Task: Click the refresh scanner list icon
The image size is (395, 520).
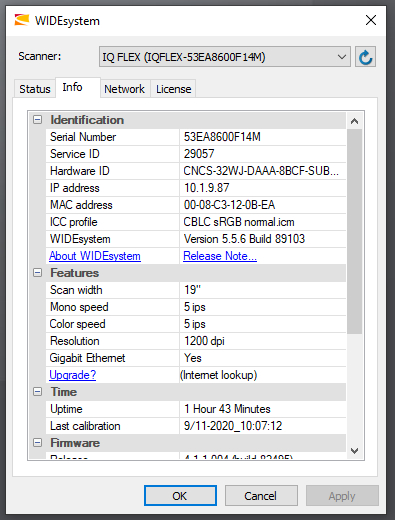Action: pyautogui.click(x=365, y=57)
